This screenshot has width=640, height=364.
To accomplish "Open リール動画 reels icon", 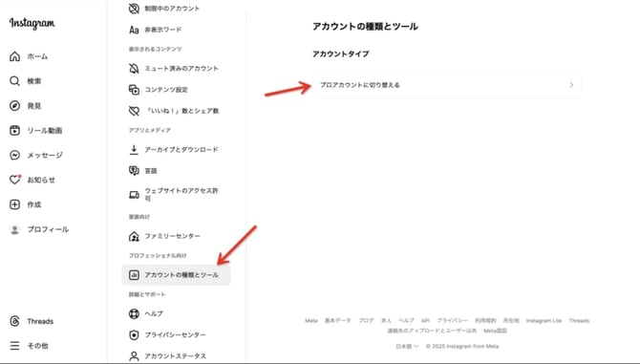I will pos(14,130).
